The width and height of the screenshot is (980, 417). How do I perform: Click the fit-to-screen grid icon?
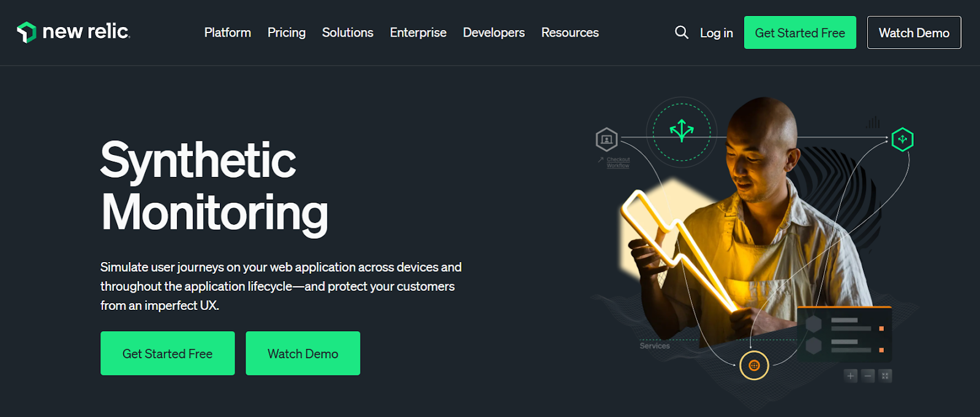[x=885, y=376]
